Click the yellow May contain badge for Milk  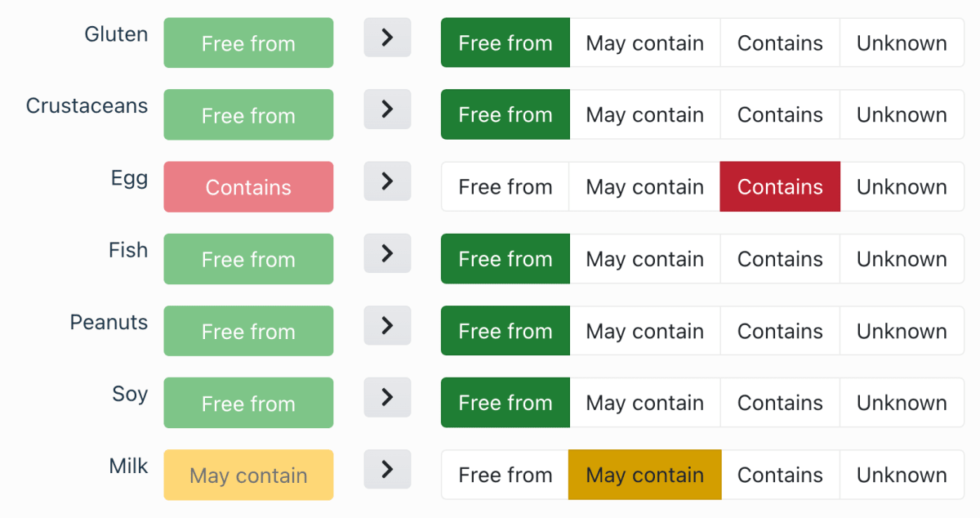248,475
